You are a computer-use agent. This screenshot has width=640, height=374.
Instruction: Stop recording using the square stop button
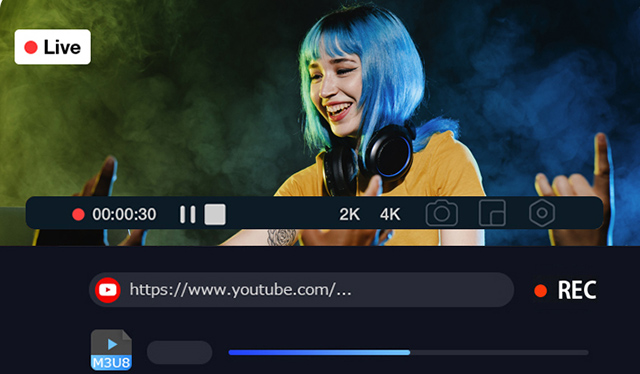click(x=215, y=214)
